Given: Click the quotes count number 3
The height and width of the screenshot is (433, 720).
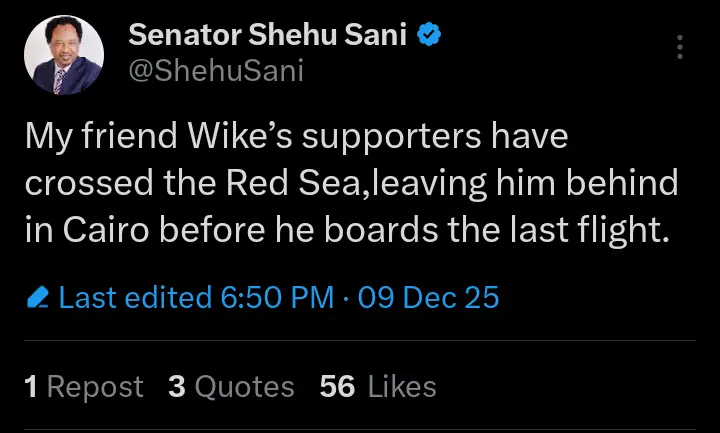Looking at the screenshot, I should tap(177, 386).
